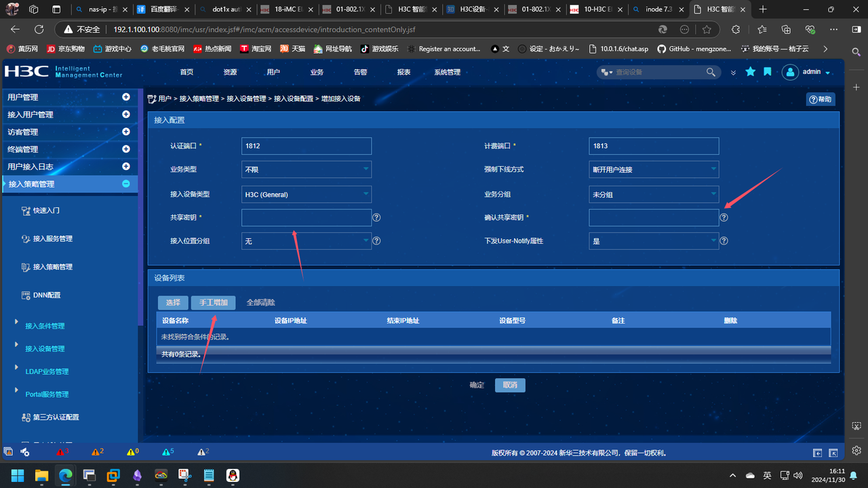Open the 首页 top menu
The height and width of the screenshot is (488, 868).
pyautogui.click(x=186, y=73)
